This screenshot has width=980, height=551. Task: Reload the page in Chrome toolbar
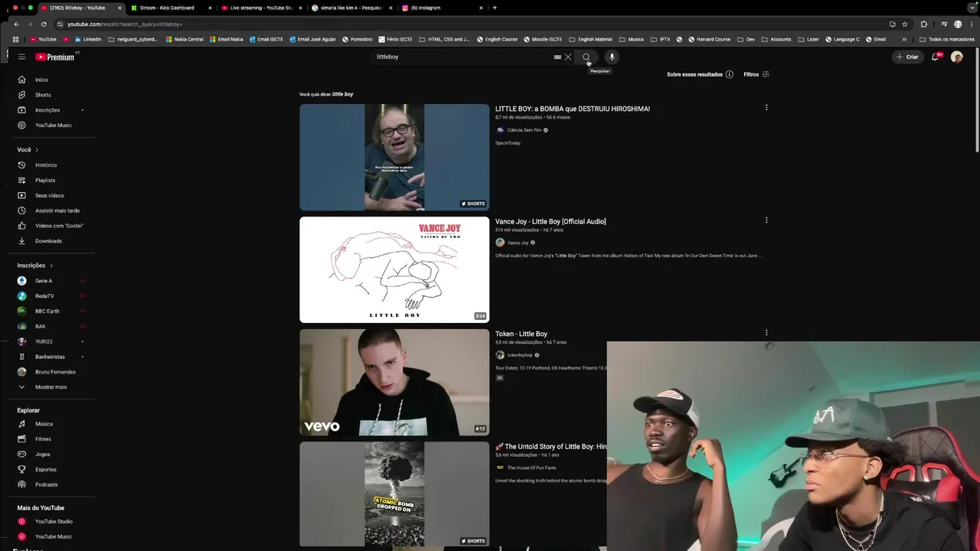[44, 24]
